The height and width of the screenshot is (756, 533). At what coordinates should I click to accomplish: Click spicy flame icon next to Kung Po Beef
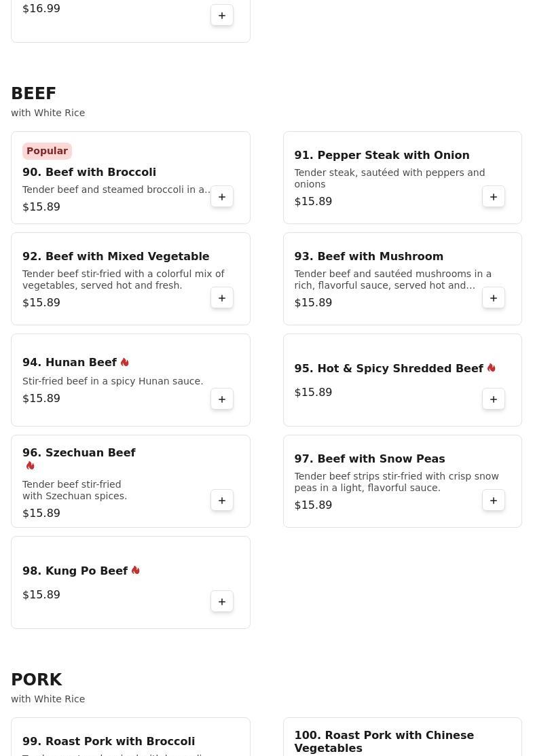click(136, 571)
